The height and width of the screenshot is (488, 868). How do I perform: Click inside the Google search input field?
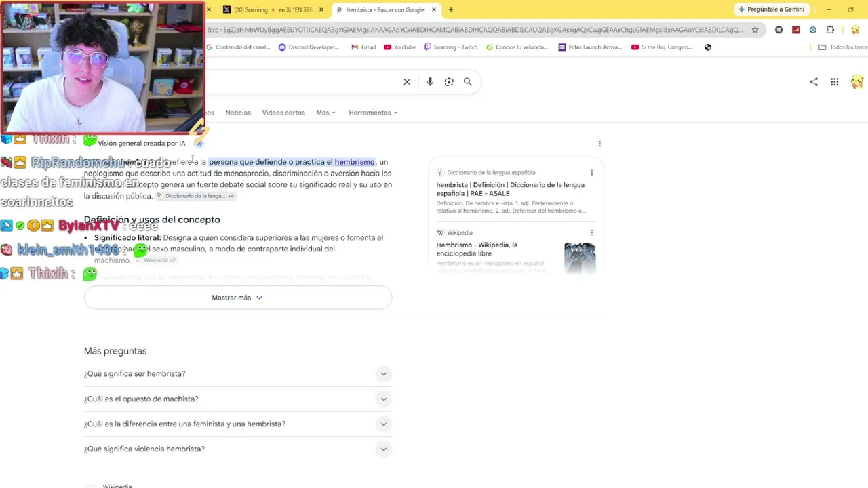(302, 82)
